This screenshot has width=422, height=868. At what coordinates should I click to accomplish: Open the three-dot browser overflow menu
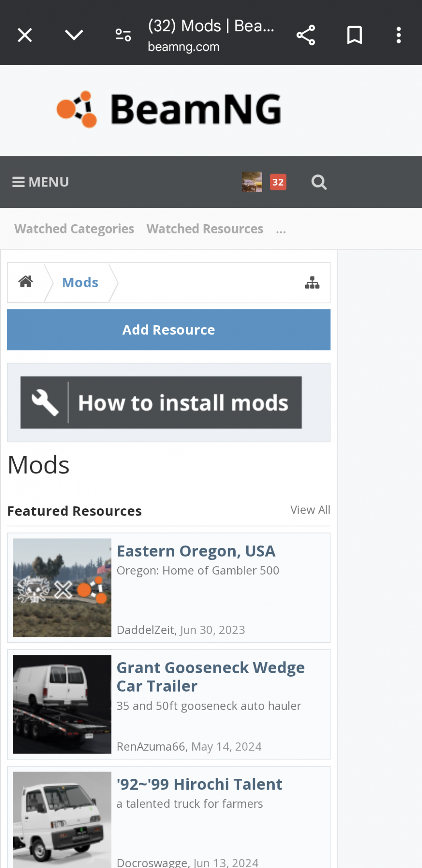(x=398, y=35)
